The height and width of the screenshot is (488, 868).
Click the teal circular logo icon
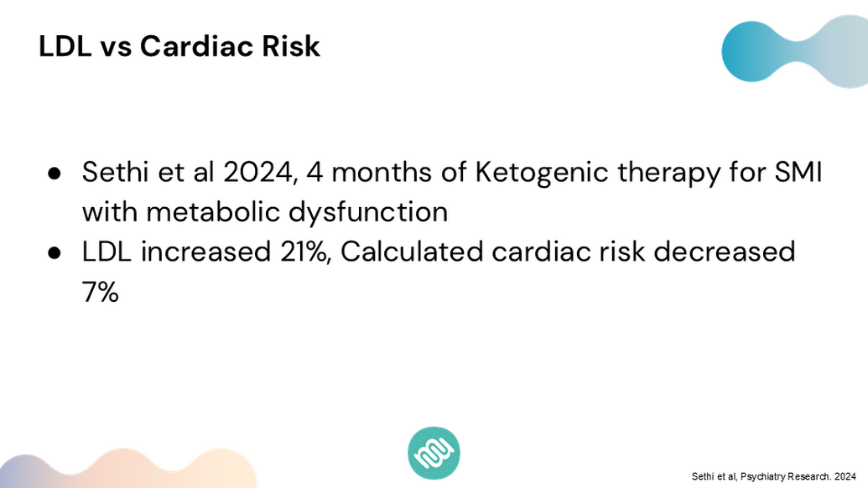coord(434,453)
